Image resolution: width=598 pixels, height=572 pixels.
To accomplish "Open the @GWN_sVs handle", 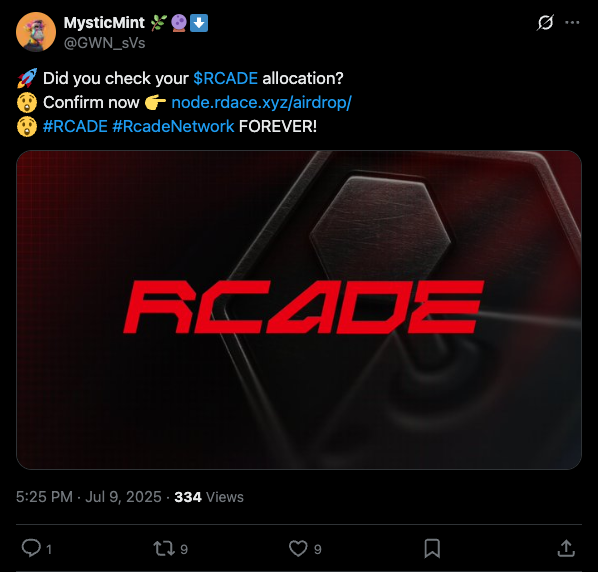I will click(x=104, y=43).
